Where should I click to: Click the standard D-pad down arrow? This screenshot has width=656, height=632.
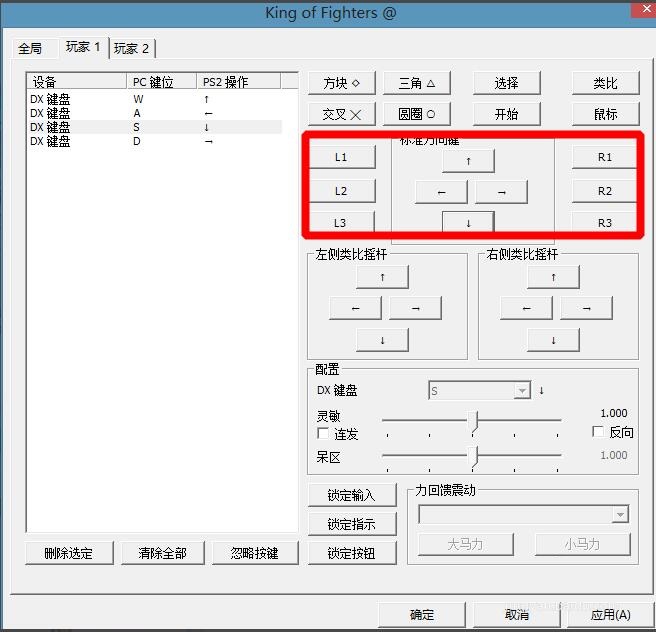pos(468,223)
